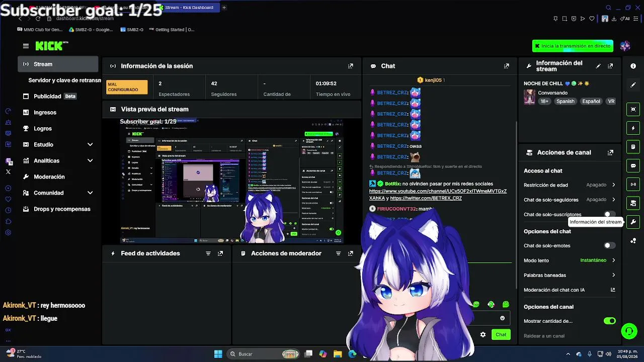
Task: Edit stream info with the pencil icon
Action: click(598, 66)
